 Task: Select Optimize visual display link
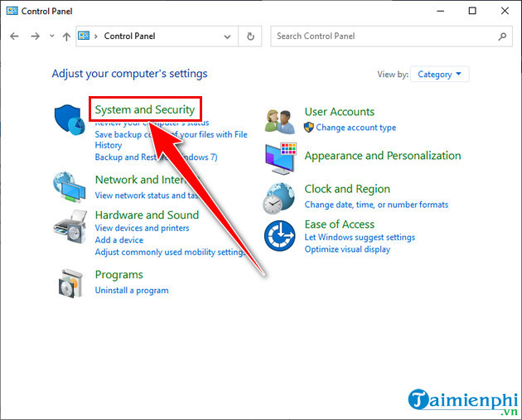coord(347,249)
